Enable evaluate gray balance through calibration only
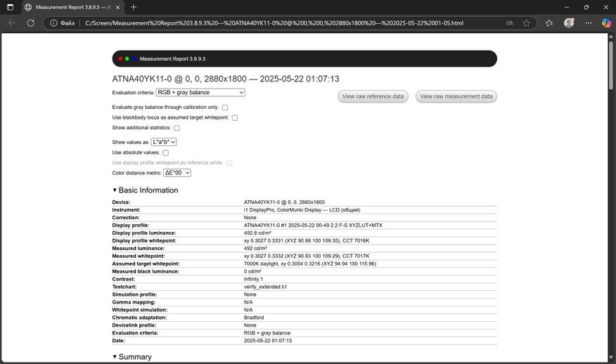616x364 pixels. (x=225, y=108)
